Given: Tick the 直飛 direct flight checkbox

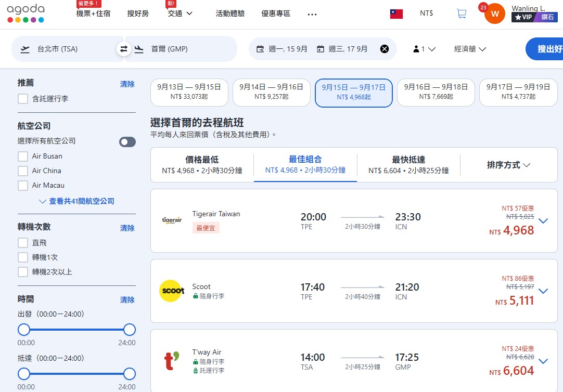Looking at the screenshot, I should [23, 243].
